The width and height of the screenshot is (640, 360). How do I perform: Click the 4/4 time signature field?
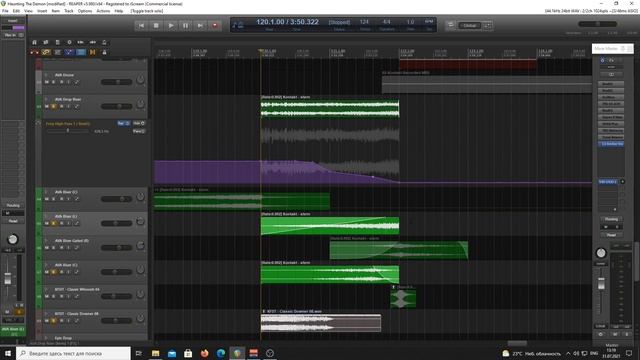coord(386,22)
